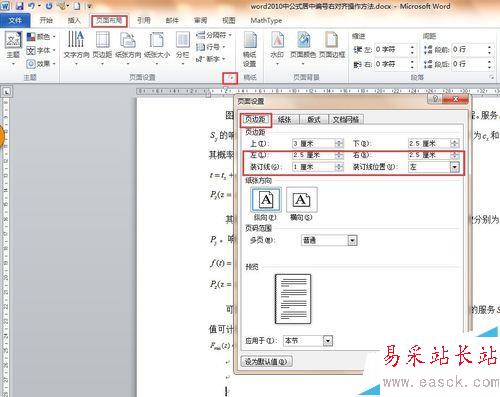Image resolution: width=500 pixels, height=397 pixels.
Task: Open Page Setup dialog launcher
Action: [230, 78]
